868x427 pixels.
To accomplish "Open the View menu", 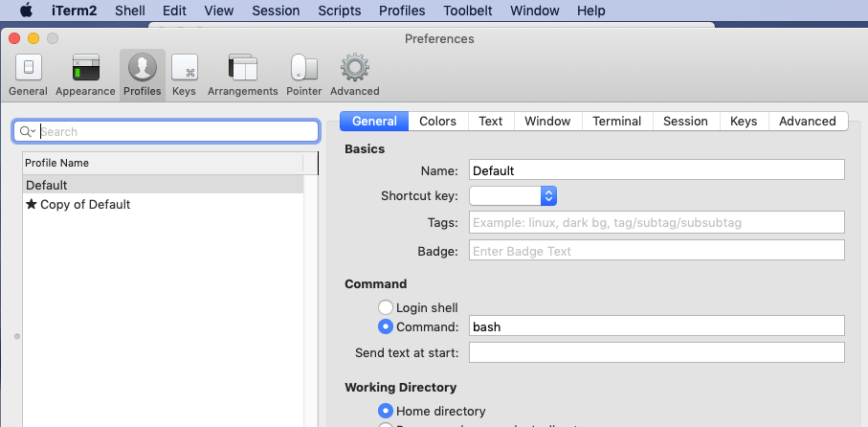I will pos(218,11).
